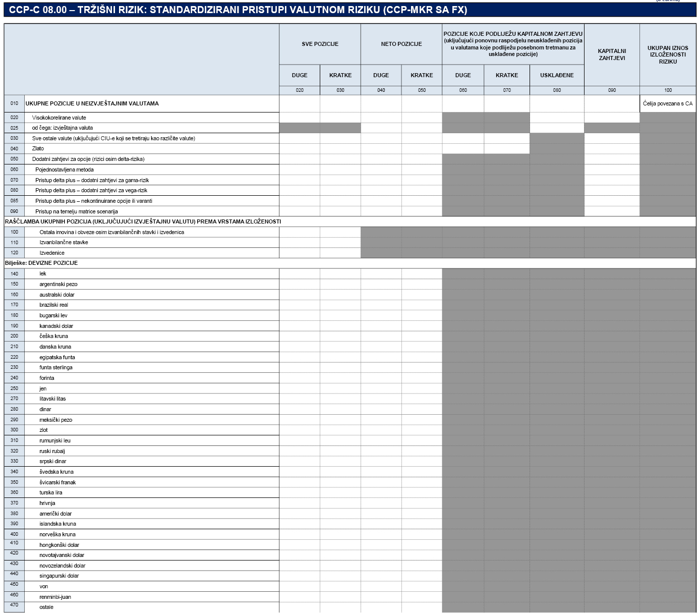Click the 'Izvedenice' row label
699x616 pixels.
(52, 253)
